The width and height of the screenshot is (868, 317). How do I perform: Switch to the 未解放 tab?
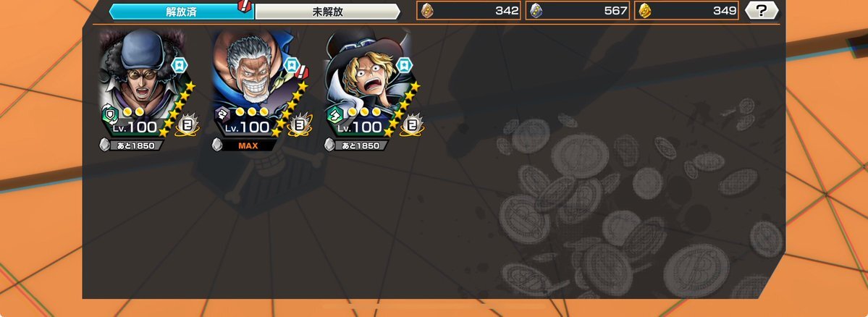tap(327, 12)
